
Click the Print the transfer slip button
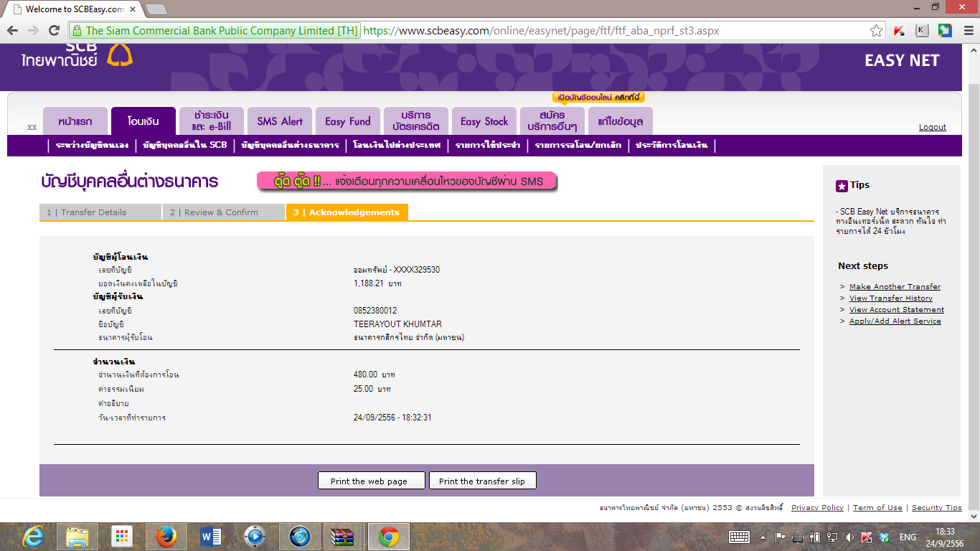point(482,481)
